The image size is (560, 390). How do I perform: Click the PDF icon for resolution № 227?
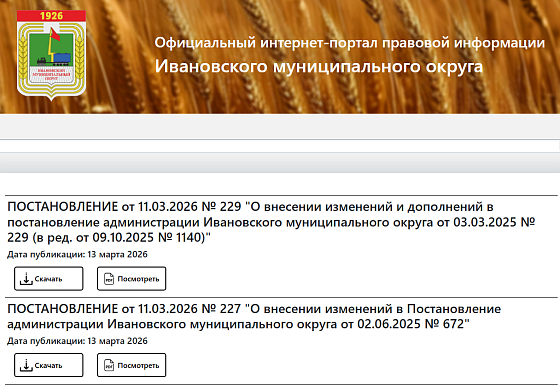tap(109, 365)
